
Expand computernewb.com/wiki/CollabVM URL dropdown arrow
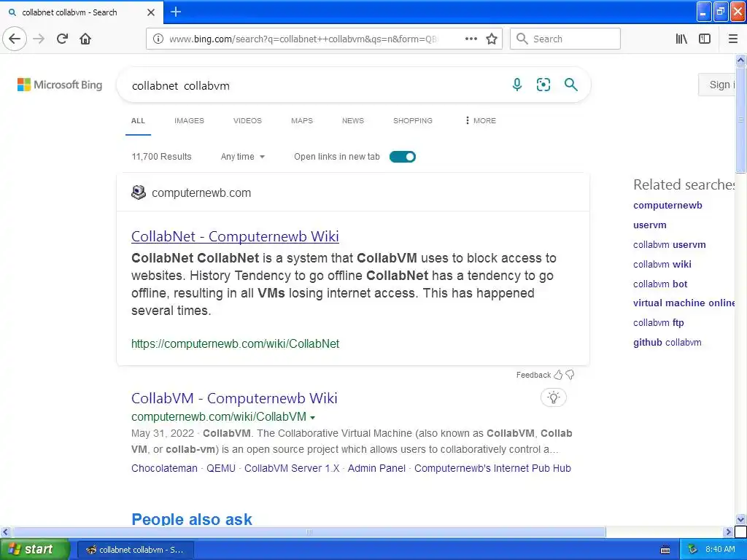pos(312,418)
